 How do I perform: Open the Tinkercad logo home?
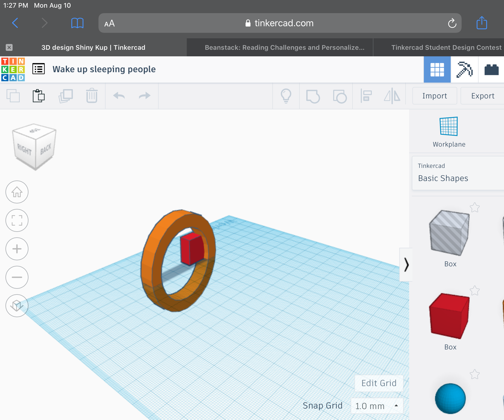13,69
